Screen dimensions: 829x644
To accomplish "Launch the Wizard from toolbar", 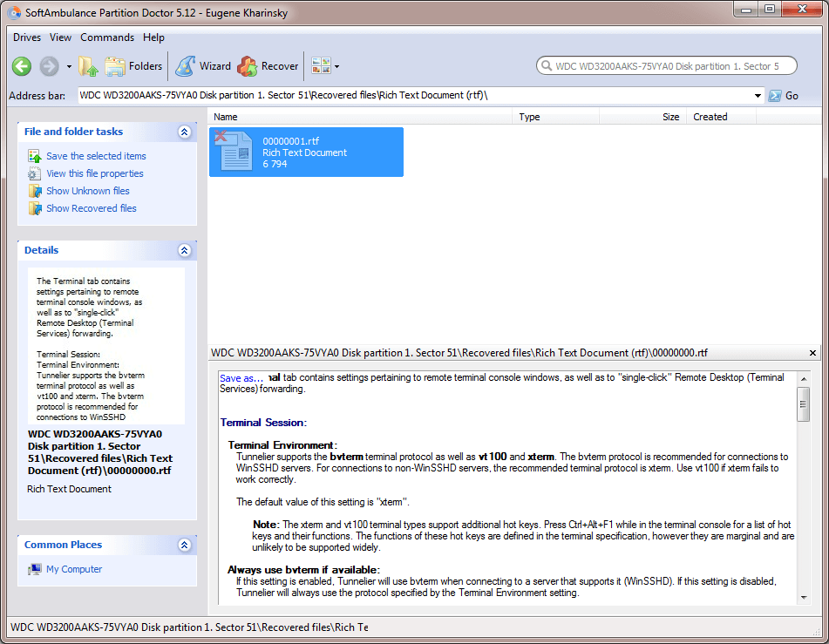I will pos(204,66).
